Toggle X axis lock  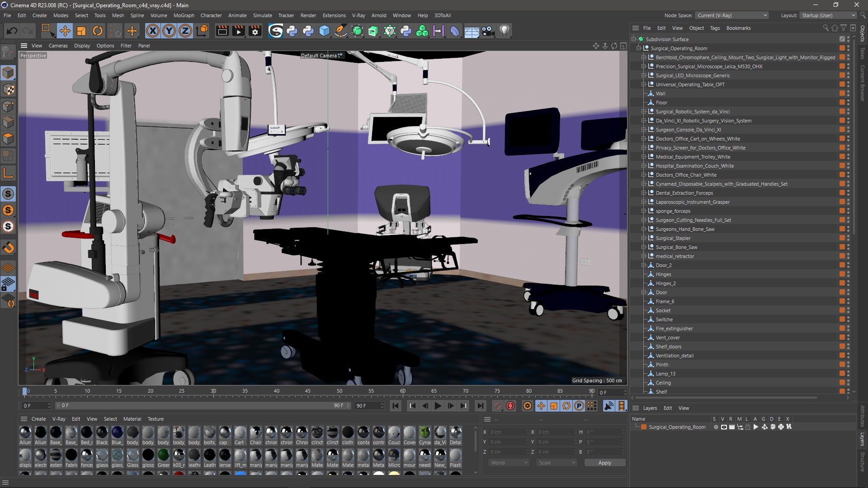[x=153, y=31]
